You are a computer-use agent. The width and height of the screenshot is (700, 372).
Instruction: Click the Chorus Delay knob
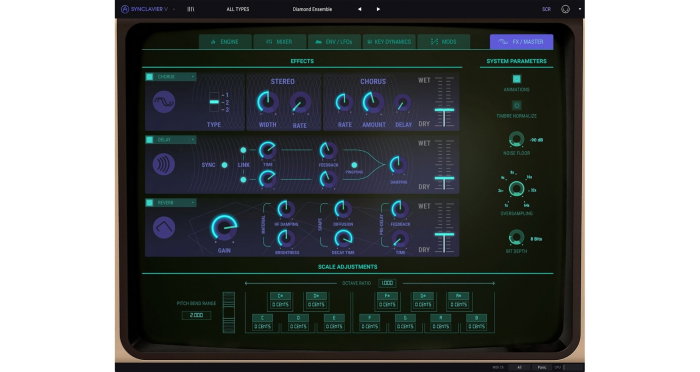coord(402,103)
